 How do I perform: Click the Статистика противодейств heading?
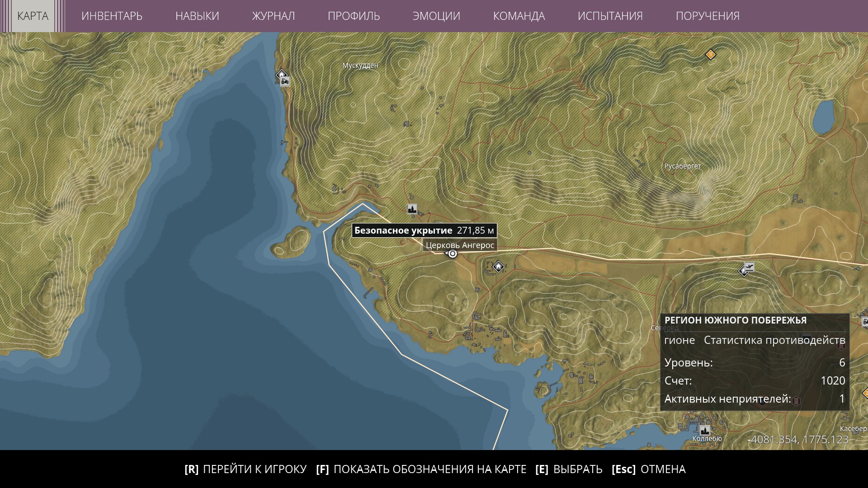coord(774,340)
